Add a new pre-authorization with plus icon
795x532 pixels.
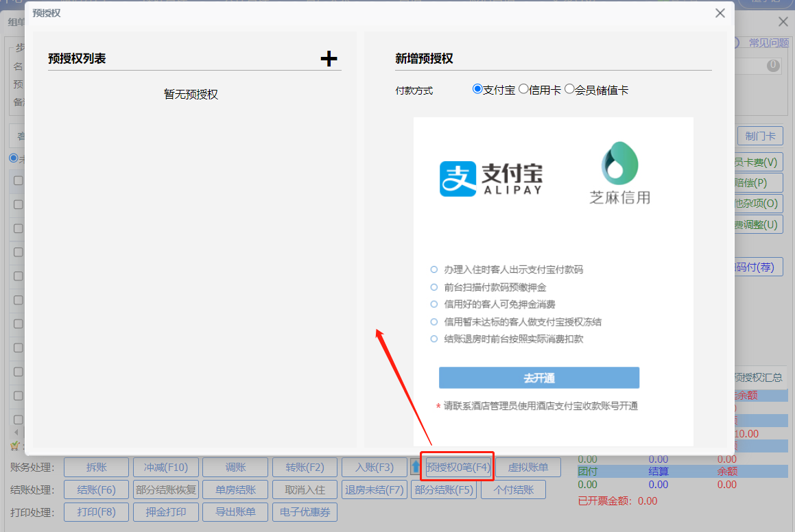[x=329, y=59]
